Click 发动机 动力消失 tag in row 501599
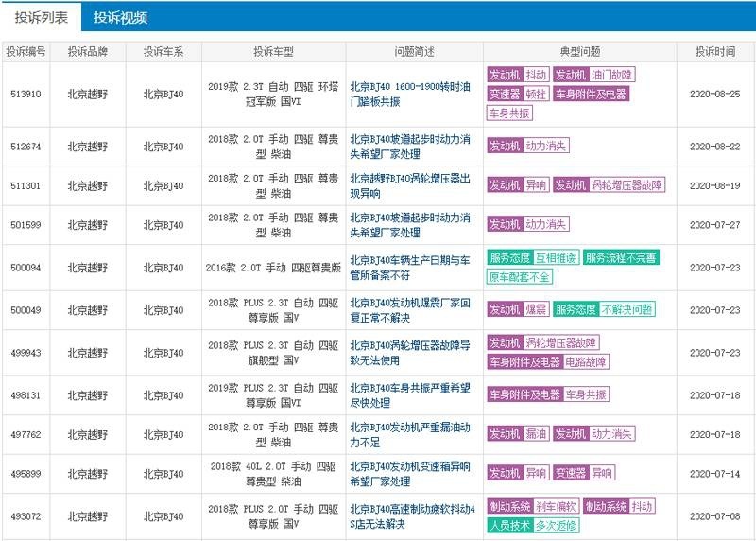 (528, 224)
